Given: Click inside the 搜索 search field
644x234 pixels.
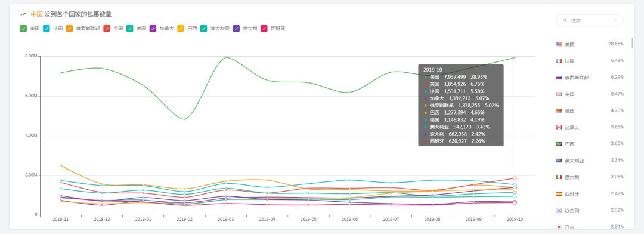Looking at the screenshot, I should coord(590,20).
